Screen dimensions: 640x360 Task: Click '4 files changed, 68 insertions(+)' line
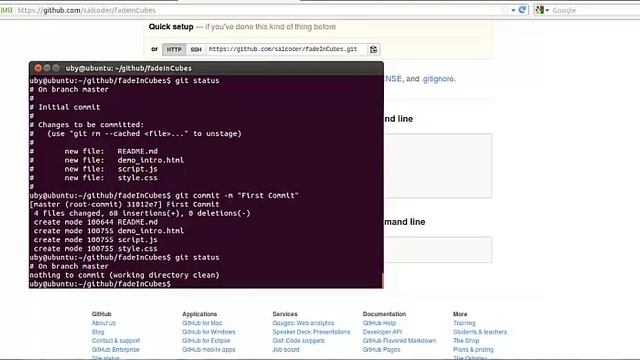(142, 213)
